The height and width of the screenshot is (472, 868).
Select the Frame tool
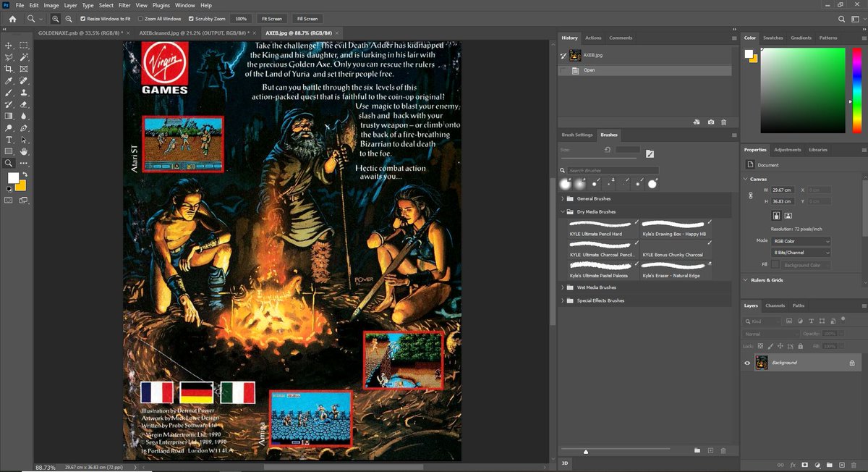click(24, 69)
